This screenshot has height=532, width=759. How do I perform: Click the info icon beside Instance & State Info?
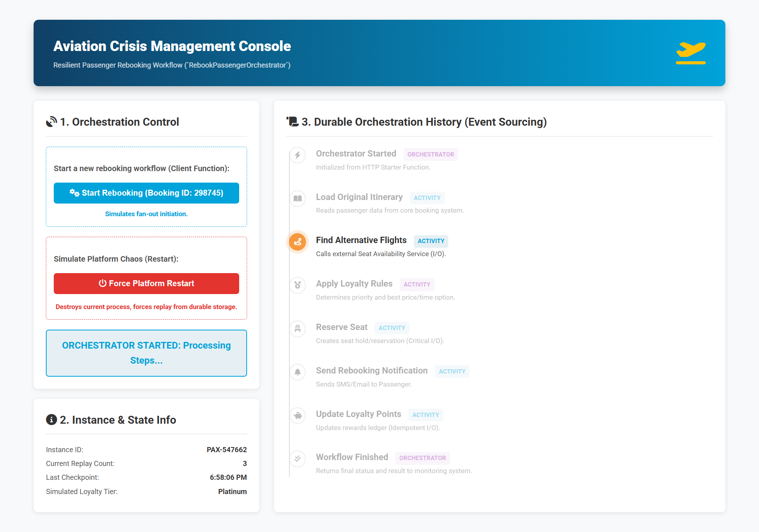[x=51, y=420]
